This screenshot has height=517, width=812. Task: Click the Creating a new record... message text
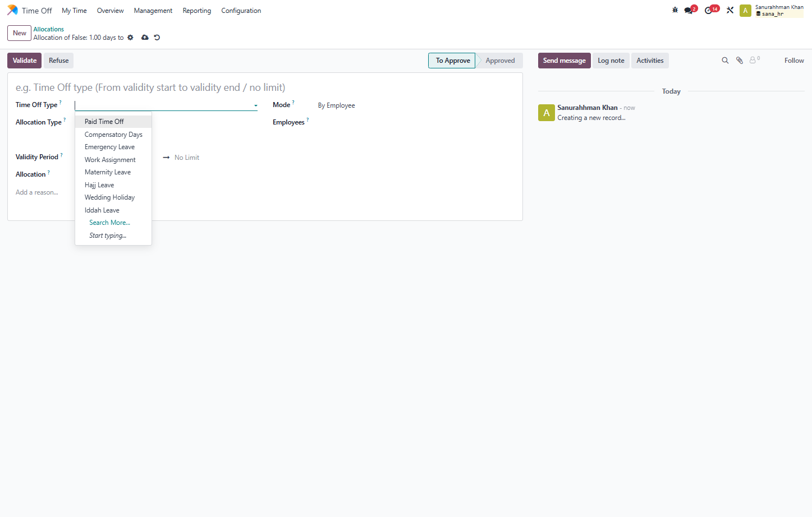tap(591, 118)
